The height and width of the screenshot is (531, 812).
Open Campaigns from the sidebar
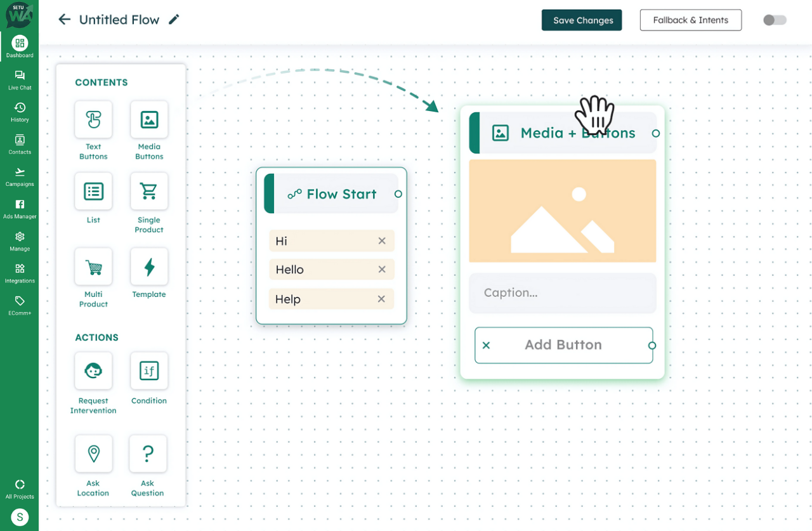click(x=20, y=177)
